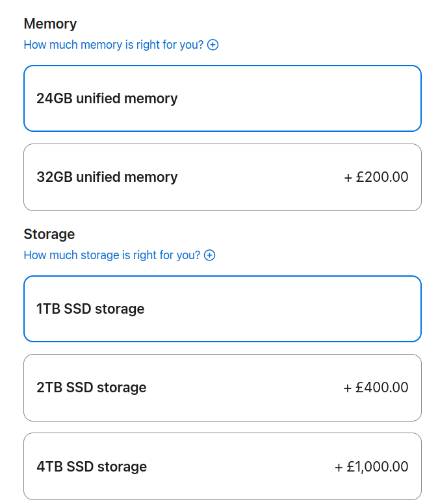This screenshot has height=504, width=438.
Task: Select the 24GB unified memory option
Action: pyautogui.click(x=222, y=98)
